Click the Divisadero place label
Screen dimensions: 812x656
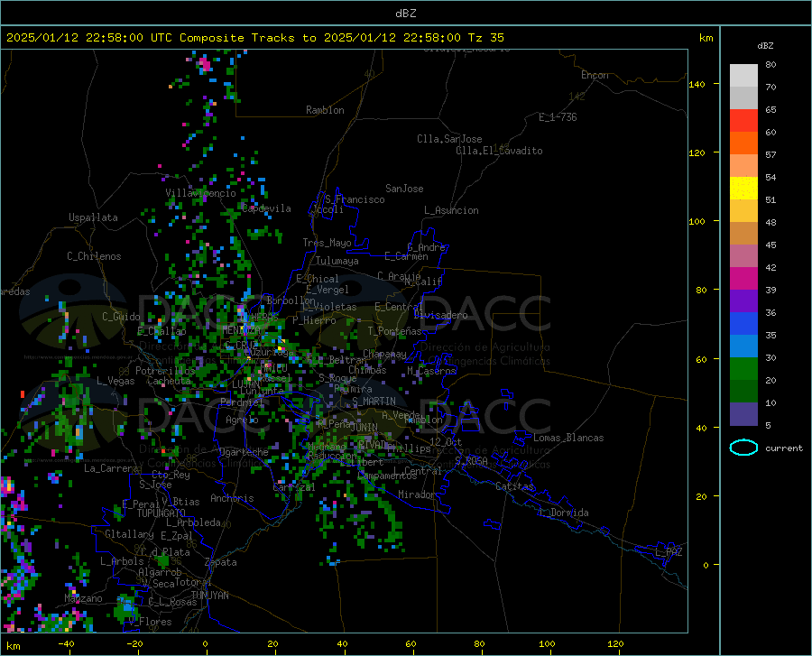[x=440, y=315]
